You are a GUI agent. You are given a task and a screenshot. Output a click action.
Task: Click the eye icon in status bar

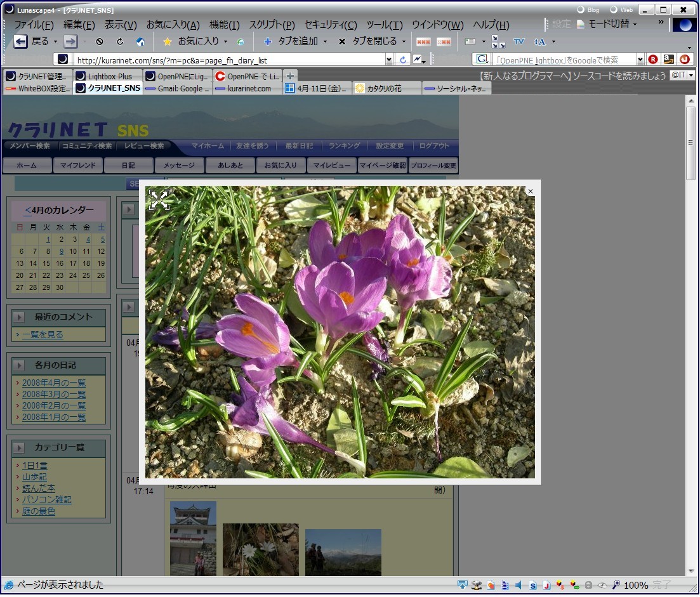602,586
